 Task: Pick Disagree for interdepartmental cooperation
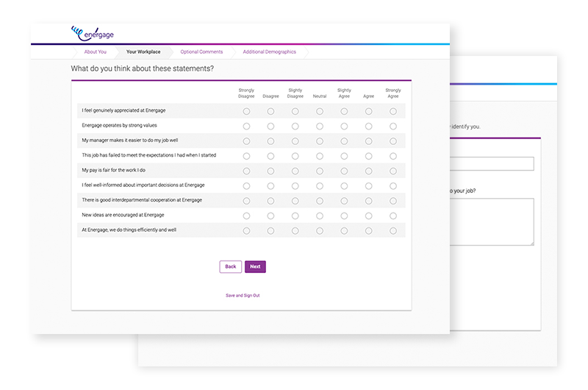(270, 201)
